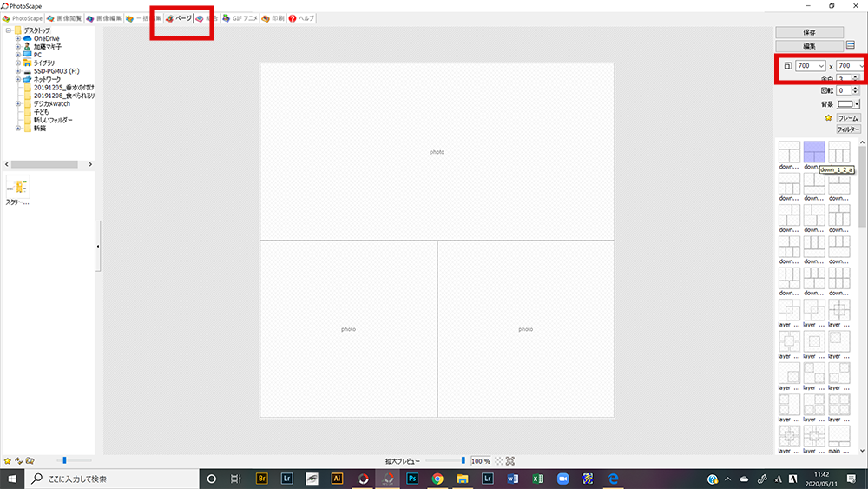Click the list icon beside 編集
Viewport: 868px width, 489px height.
(851, 45)
